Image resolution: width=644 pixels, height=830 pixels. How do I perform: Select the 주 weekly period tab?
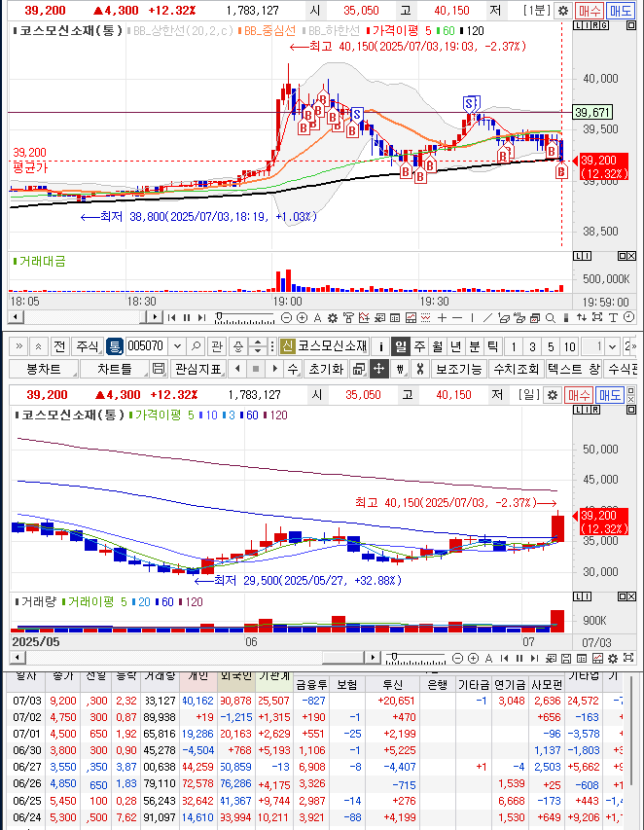click(x=419, y=346)
